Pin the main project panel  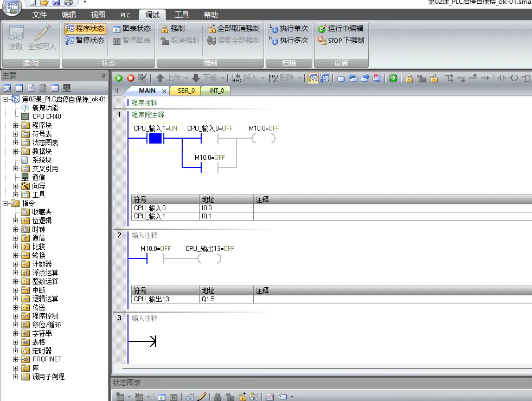(103, 76)
